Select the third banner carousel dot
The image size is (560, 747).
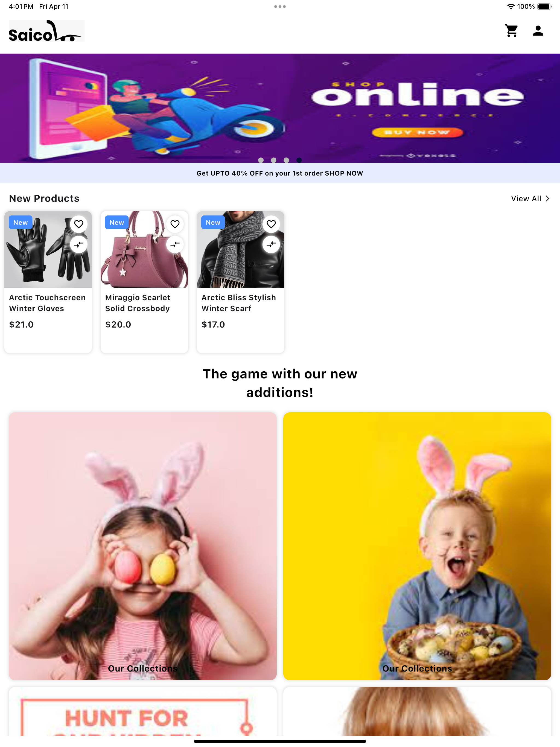[286, 160]
